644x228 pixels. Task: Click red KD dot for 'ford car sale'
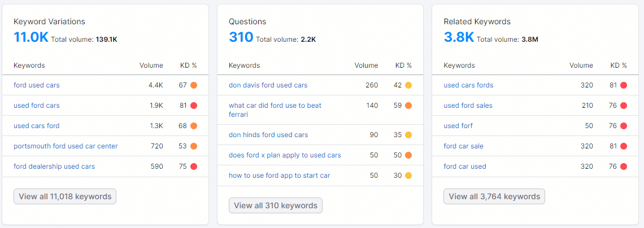[x=624, y=146]
